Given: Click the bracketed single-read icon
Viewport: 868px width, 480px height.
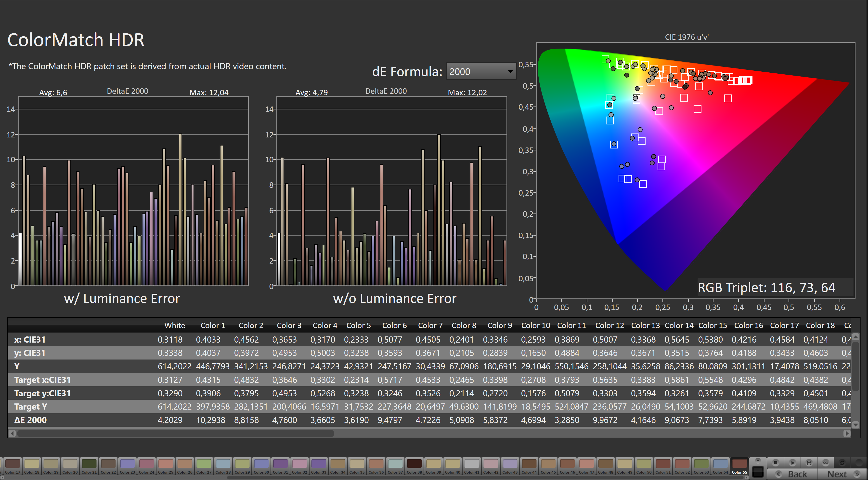Looking at the screenshot, I should (809, 463).
